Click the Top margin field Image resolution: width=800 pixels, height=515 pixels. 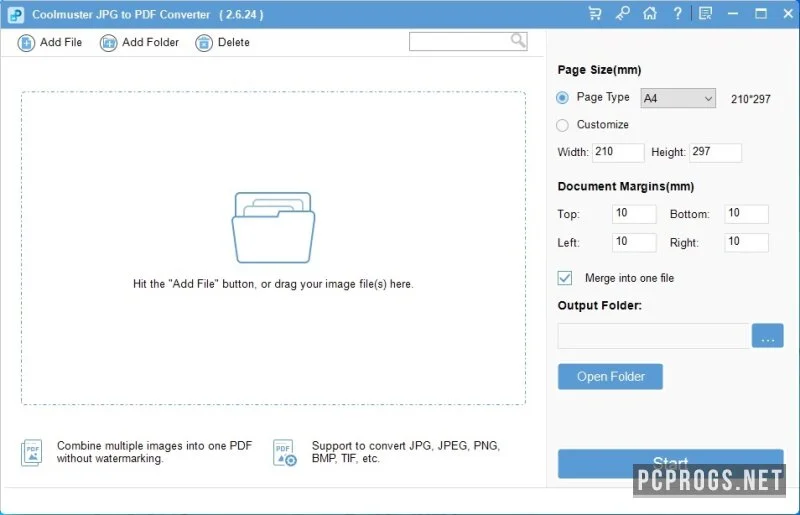[634, 214]
